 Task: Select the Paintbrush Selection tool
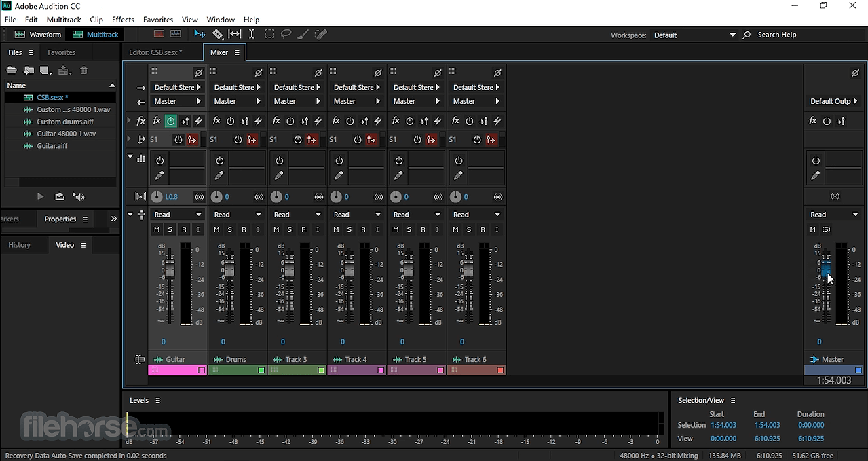point(303,34)
